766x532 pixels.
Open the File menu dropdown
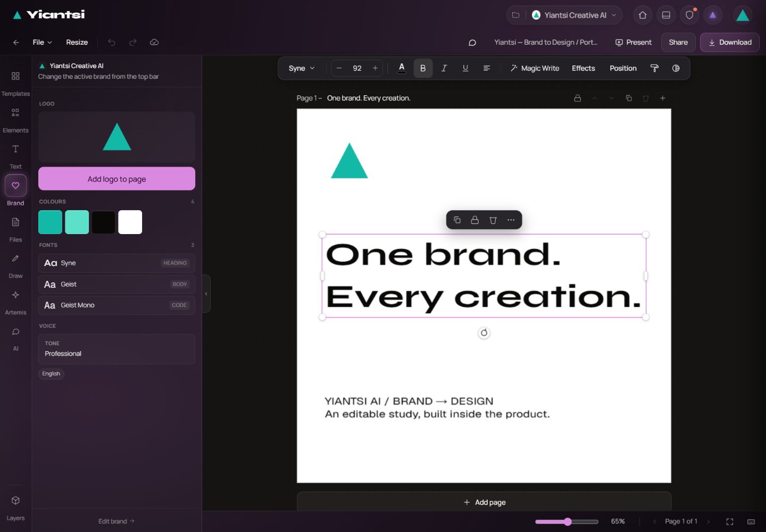[42, 42]
